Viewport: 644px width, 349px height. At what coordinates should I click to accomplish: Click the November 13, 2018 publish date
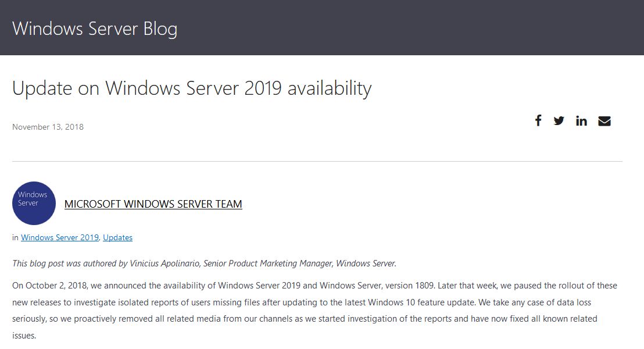[x=48, y=126]
